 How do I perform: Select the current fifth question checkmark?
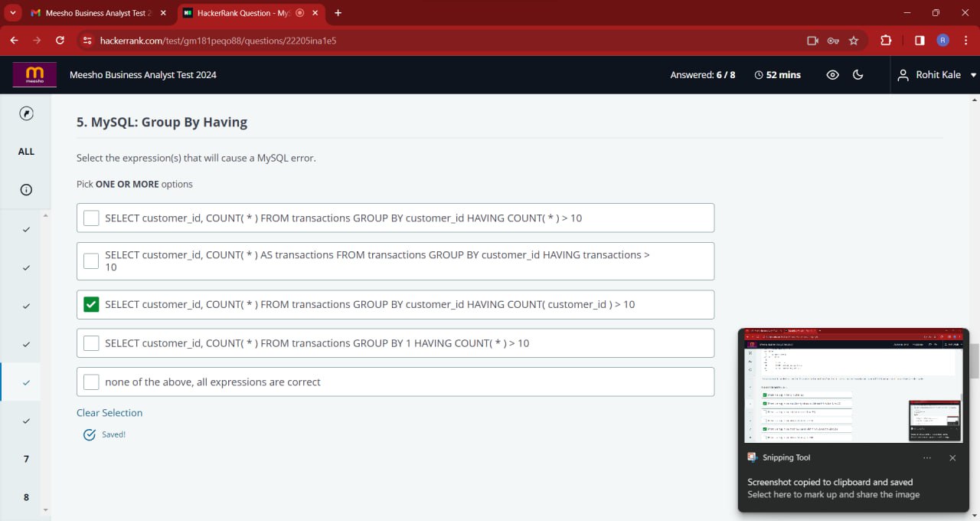(x=26, y=382)
